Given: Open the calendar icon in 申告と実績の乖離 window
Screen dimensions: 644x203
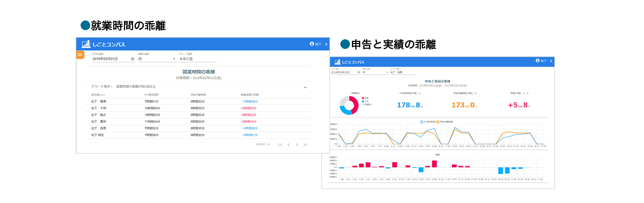Looking at the screenshot, I should click(358, 72).
